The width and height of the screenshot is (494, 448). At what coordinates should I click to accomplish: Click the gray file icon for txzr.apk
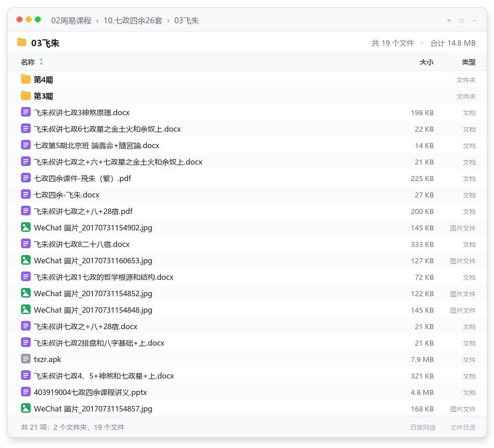point(26,359)
